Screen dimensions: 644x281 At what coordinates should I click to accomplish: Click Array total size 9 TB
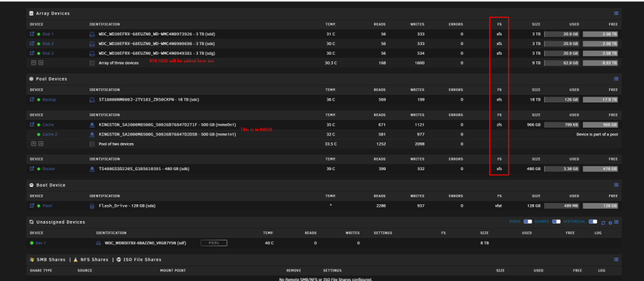click(x=536, y=63)
